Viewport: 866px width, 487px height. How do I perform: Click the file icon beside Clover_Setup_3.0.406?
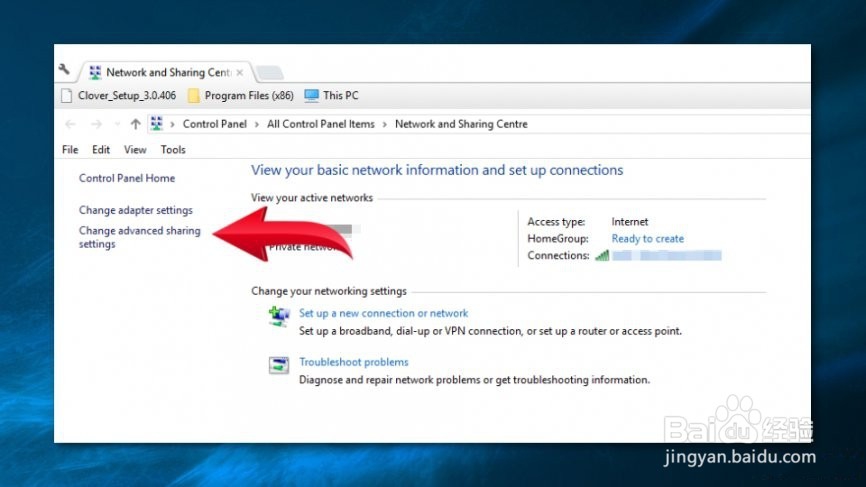(67, 96)
